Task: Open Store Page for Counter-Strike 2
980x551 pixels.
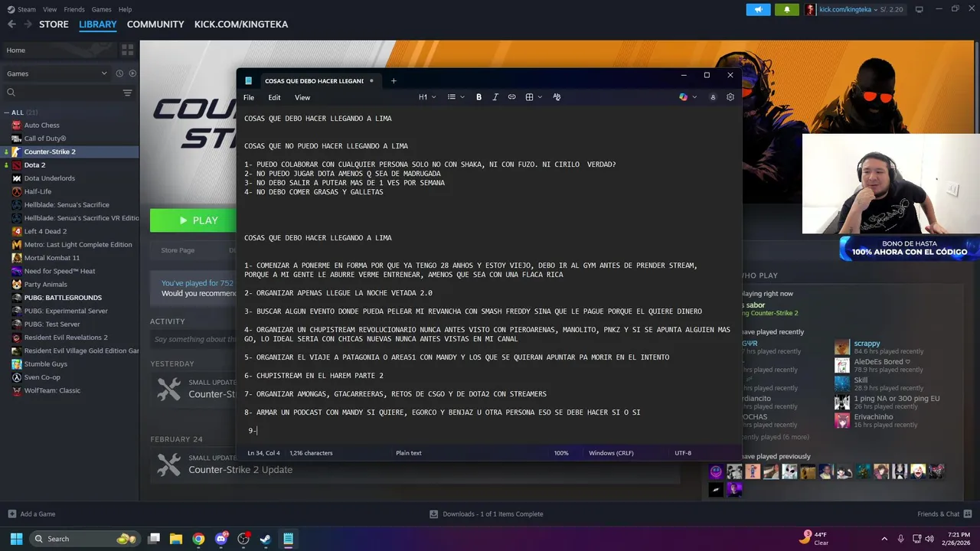Action: pyautogui.click(x=178, y=250)
